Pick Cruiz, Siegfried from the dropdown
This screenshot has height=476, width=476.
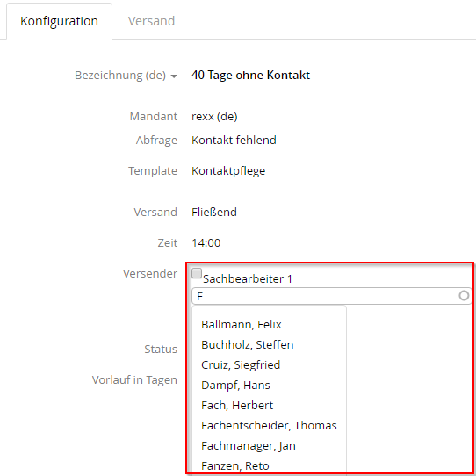coord(241,364)
